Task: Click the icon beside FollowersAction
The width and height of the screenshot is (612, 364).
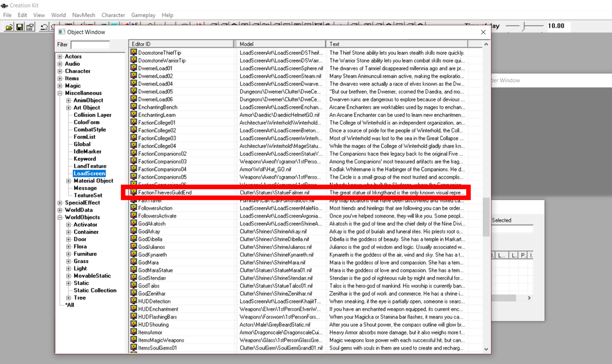Action: (134, 208)
